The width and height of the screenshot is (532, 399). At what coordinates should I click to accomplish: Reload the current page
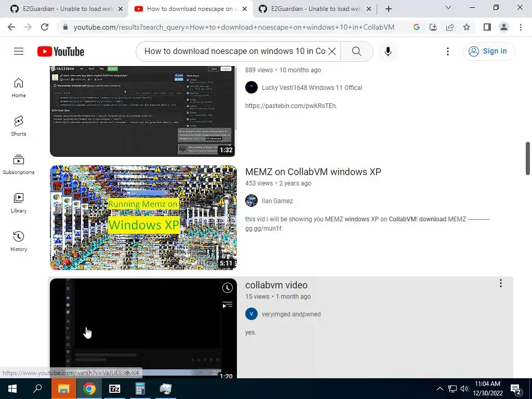point(45,27)
